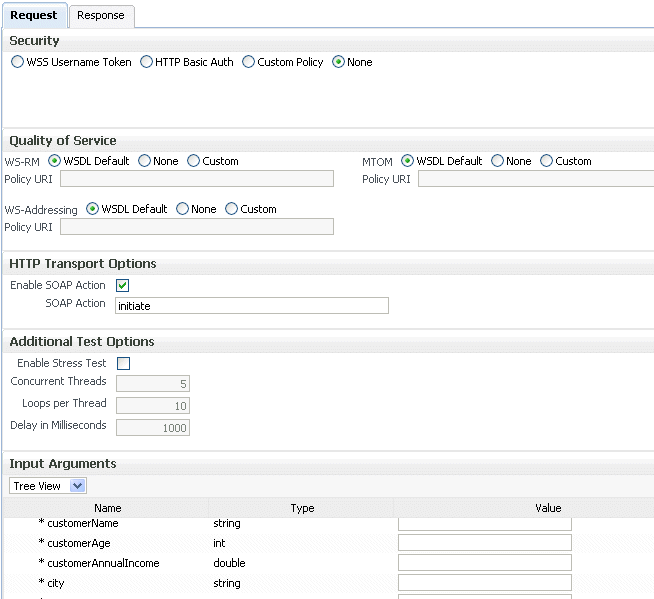Set MTOM to None

click(x=497, y=161)
